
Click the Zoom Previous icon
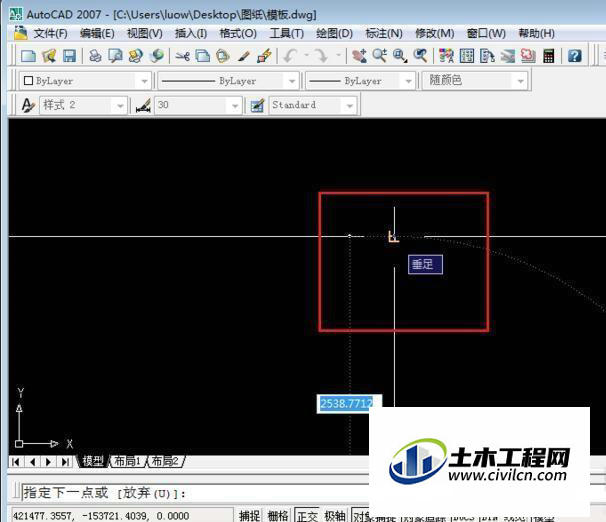click(x=420, y=56)
